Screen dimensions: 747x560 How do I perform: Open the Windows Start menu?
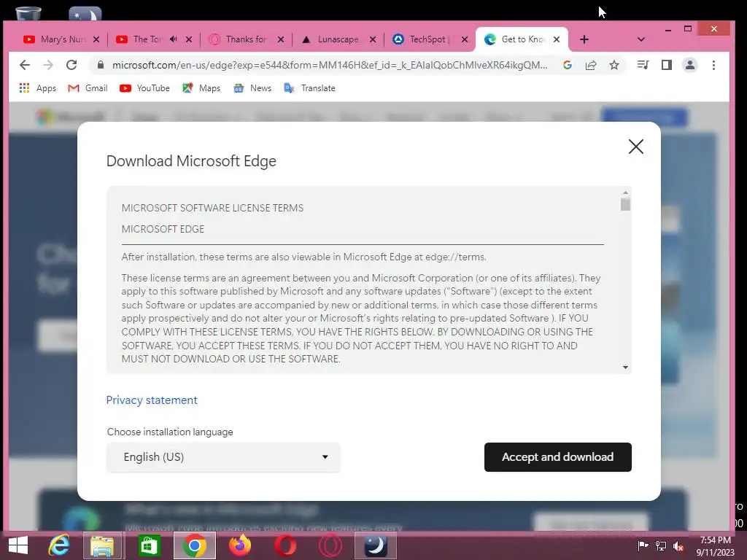point(18,545)
